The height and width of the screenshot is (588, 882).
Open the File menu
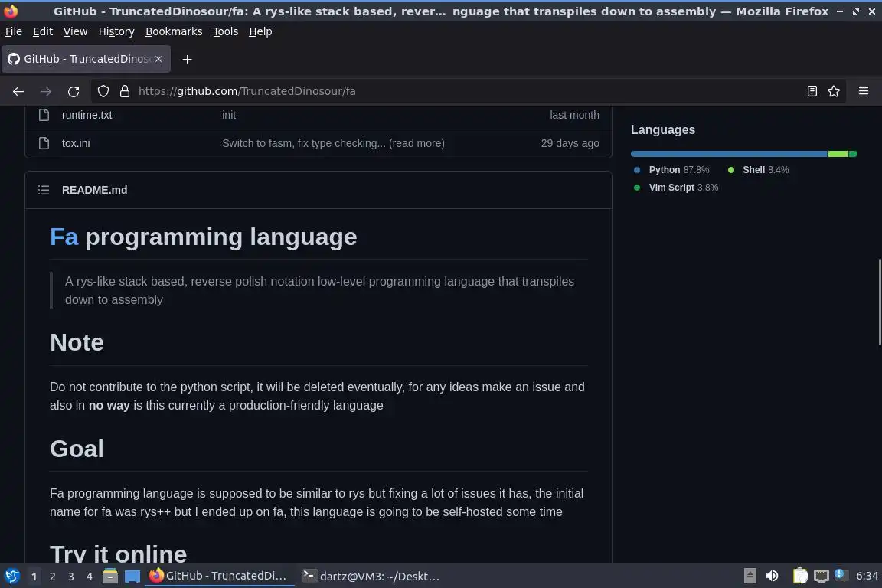pos(14,31)
